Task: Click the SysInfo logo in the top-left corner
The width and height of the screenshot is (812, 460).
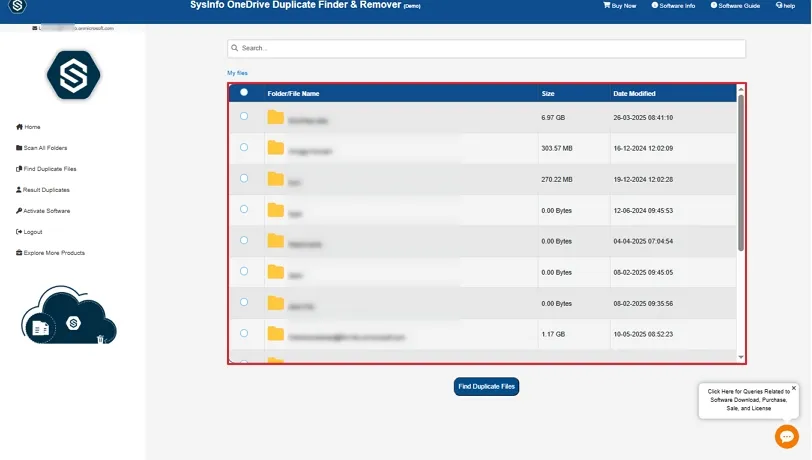Action: pyautogui.click(x=16, y=6)
